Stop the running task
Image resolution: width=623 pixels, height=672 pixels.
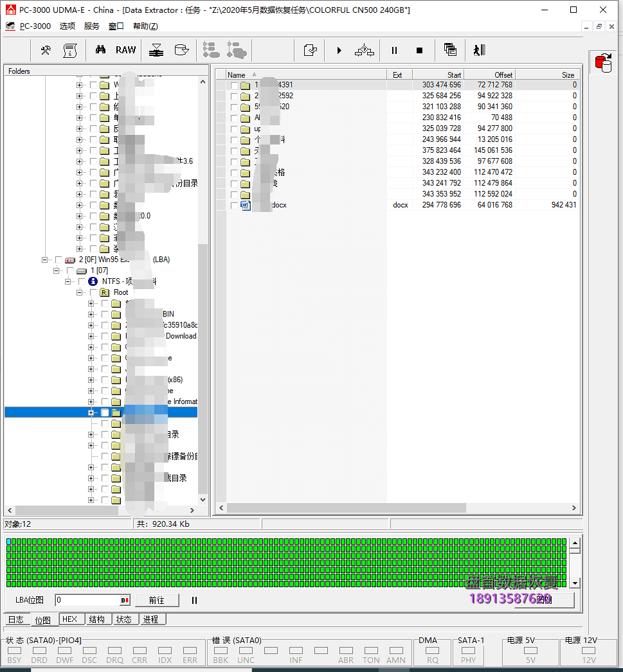tap(419, 51)
